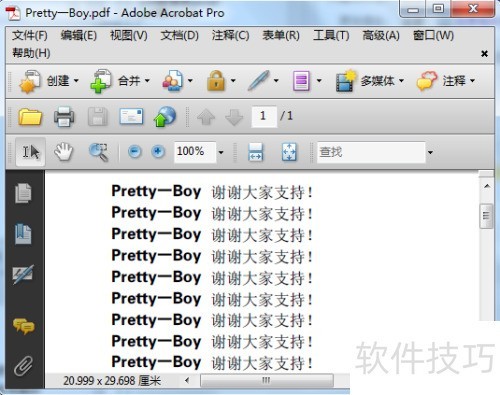Open the Bookmarks panel in sidebar
The height and width of the screenshot is (395, 500).
(23, 234)
